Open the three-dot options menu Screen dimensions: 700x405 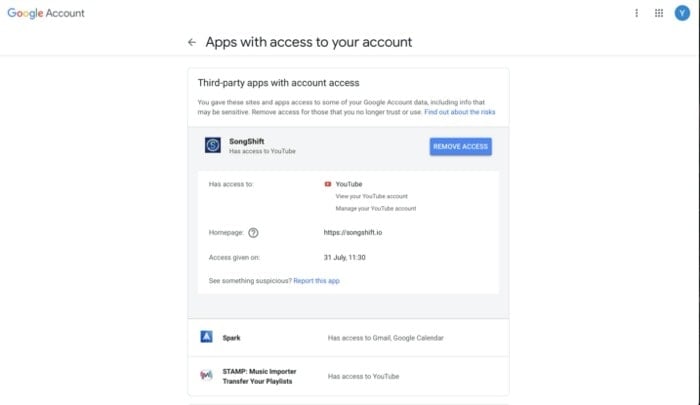pos(637,13)
